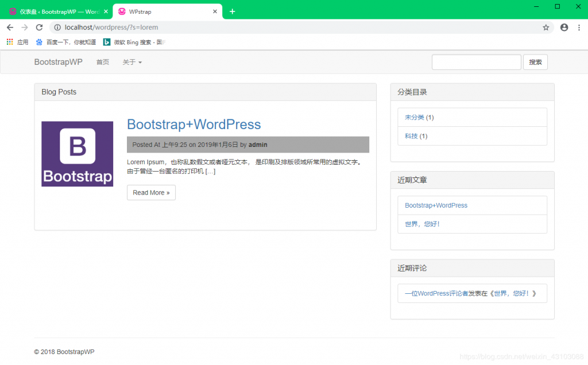Open the admin author link
The image size is (588, 365).
pyautogui.click(x=258, y=145)
